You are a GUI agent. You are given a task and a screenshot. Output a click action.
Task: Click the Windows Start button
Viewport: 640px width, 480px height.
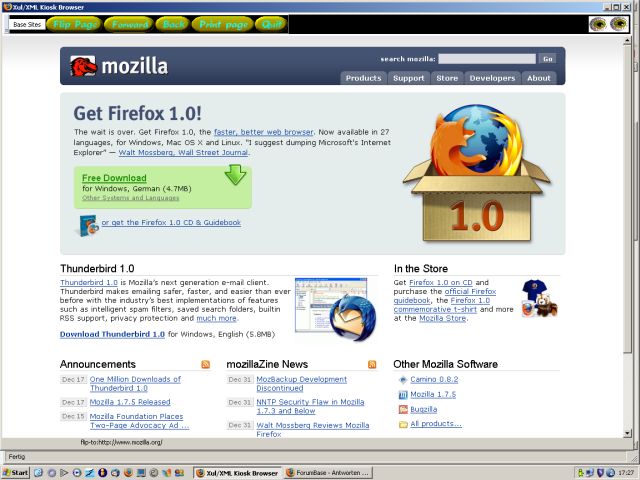coord(16,473)
